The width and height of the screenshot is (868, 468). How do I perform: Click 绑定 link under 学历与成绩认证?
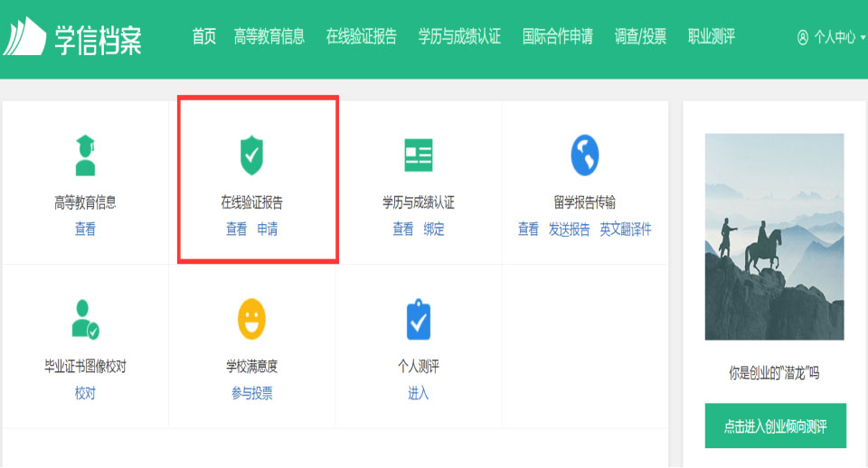(x=434, y=229)
